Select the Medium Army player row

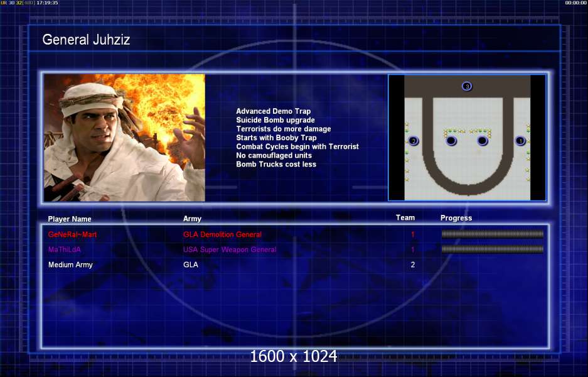coord(70,265)
